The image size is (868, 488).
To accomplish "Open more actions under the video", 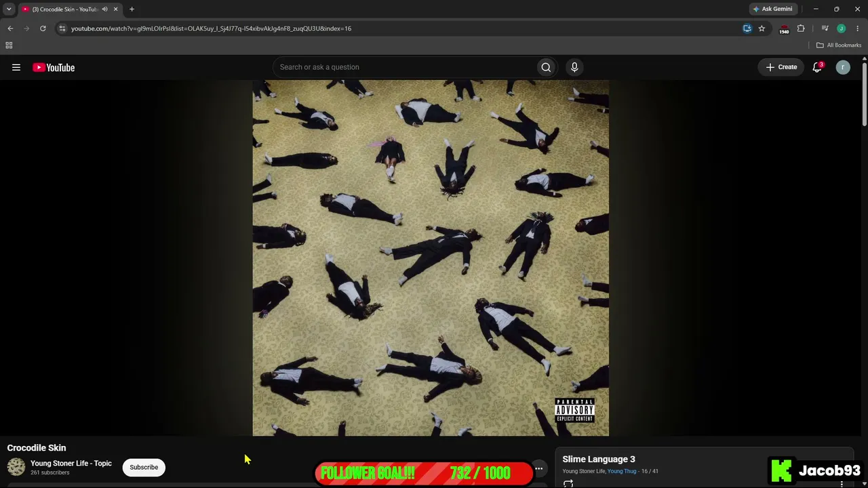I will [x=538, y=468].
